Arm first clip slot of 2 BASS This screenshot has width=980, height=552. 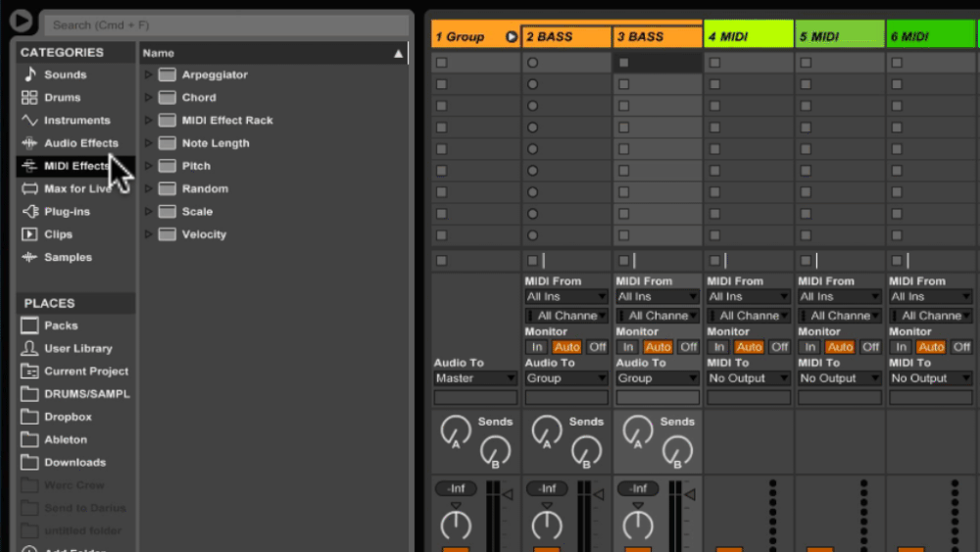[x=532, y=63]
